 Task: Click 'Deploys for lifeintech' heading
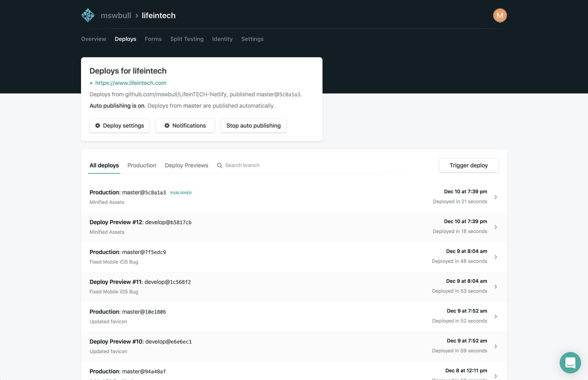tap(128, 71)
